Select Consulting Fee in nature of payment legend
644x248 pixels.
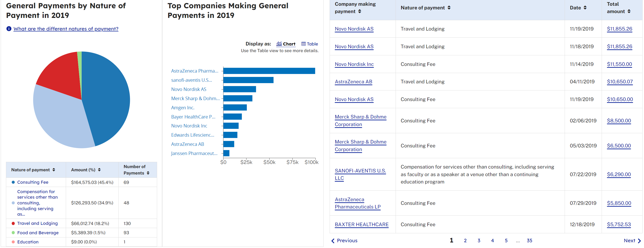pyautogui.click(x=32, y=182)
